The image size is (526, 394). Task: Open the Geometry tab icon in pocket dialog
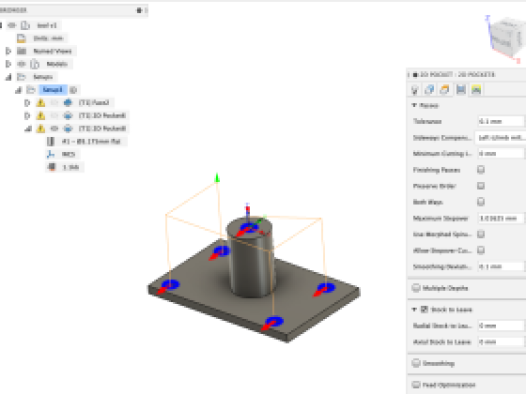[429, 90]
